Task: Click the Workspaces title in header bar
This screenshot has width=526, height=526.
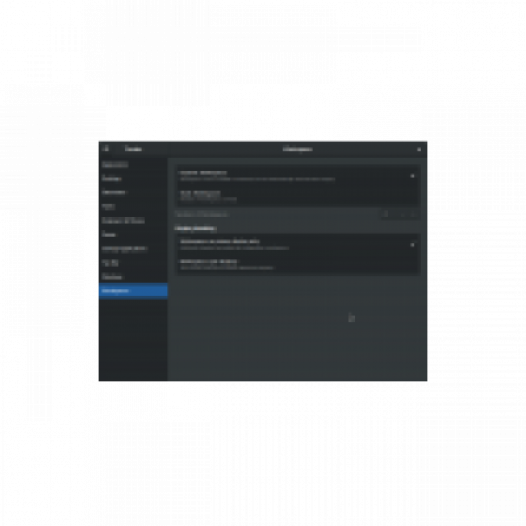Action: pos(298,149)
